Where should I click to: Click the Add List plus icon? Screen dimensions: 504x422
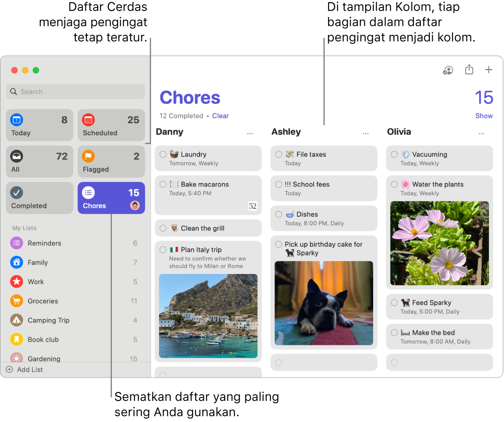click(x=10, y=370)
